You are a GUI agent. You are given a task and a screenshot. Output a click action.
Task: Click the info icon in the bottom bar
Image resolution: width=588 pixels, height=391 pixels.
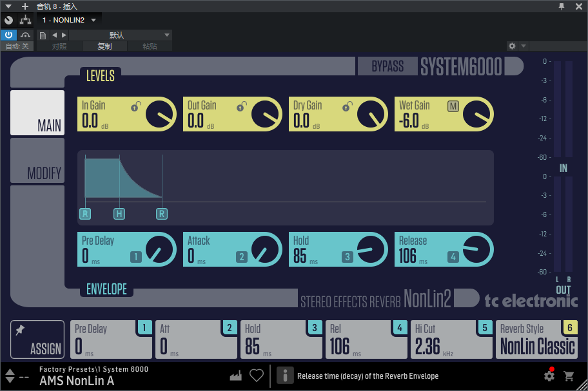pos(285,376)
